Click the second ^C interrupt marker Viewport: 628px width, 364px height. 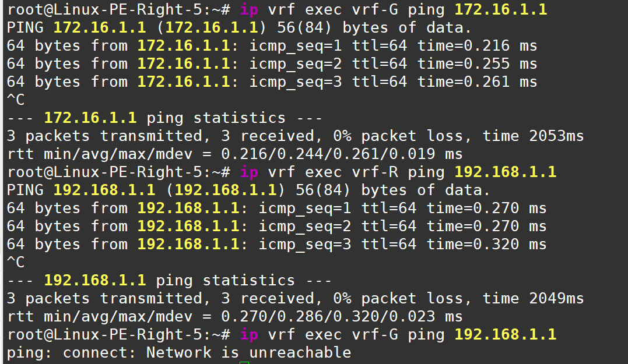click(x=16, y=263)
